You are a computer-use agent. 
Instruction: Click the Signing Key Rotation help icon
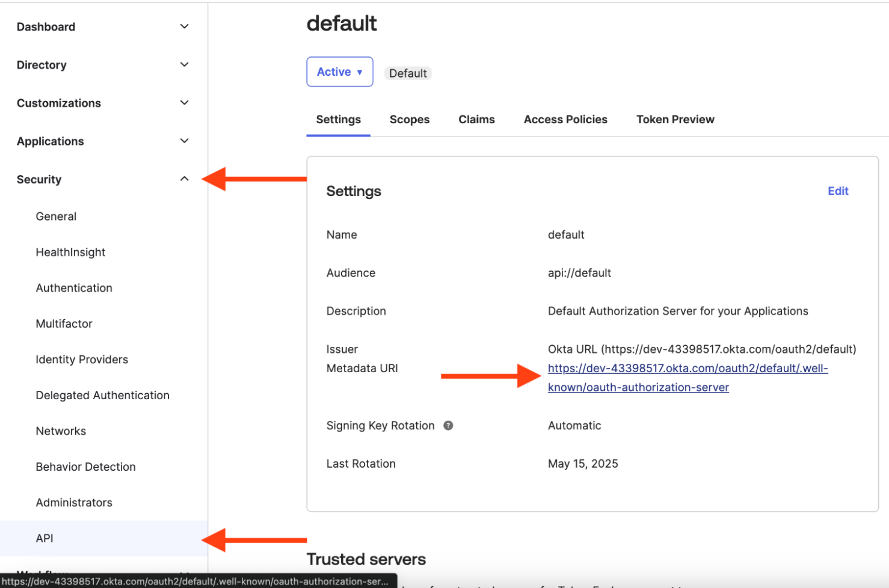448,426
